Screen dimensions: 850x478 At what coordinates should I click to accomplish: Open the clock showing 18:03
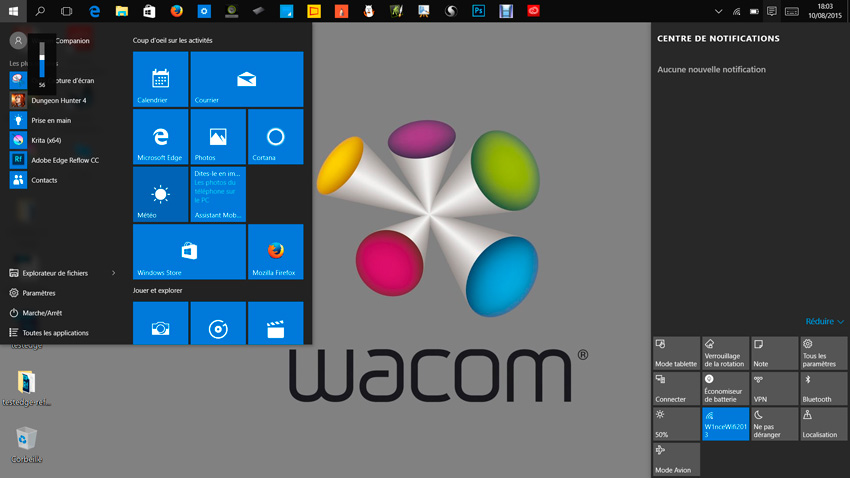825,11
